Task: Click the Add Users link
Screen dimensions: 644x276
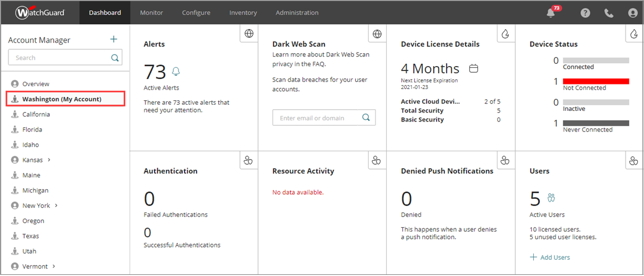Action: (550, 257)
